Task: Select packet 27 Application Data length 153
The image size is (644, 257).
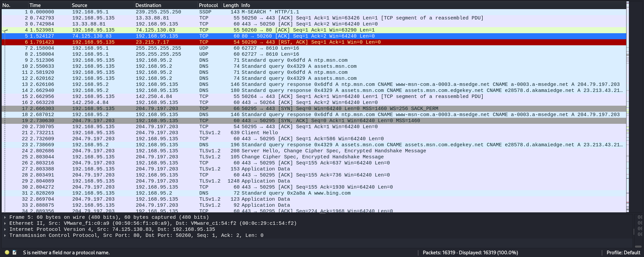Action: (314, 169)
